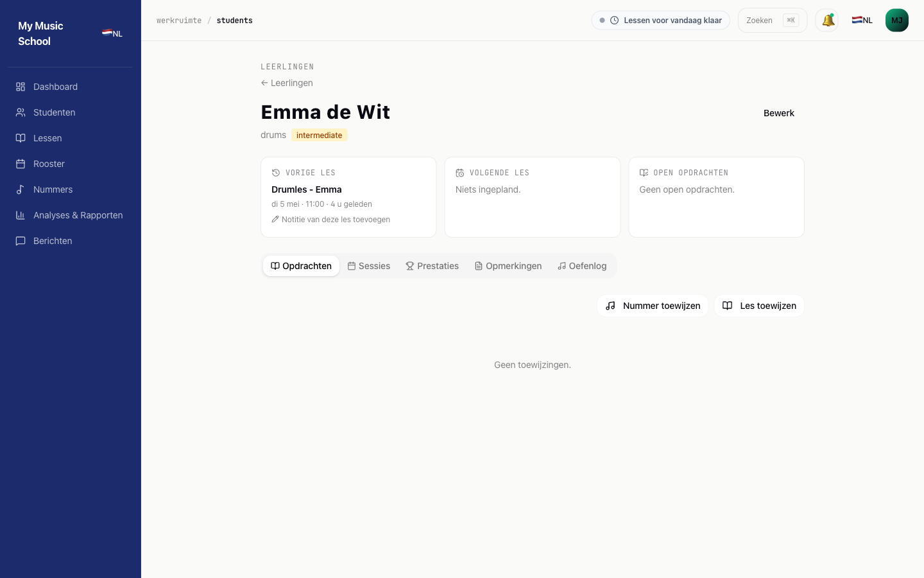Click the Nummer toewijzen button
Screen dimensions: 924x578
(x=653, y=306)
